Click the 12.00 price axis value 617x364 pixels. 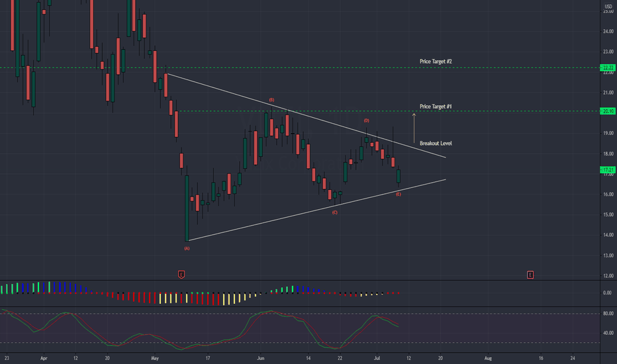coord(608,276)
